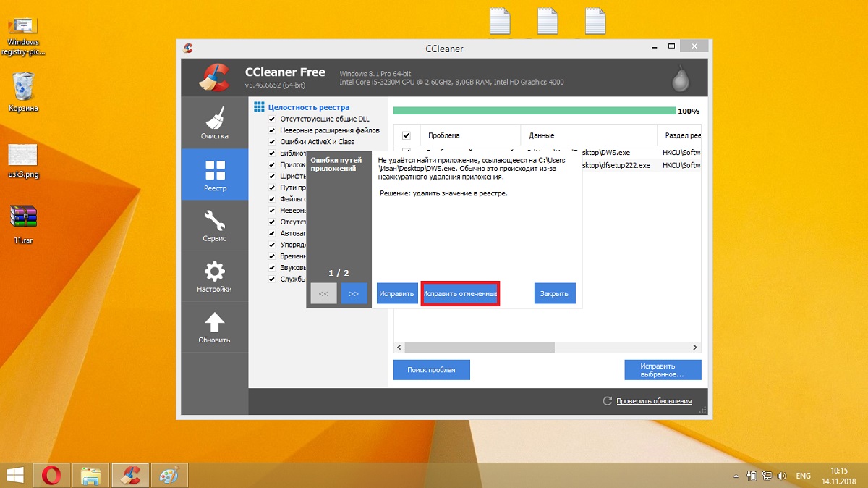Click the scrollbar right arrow

pyautogui.click(x=696, y=347)
